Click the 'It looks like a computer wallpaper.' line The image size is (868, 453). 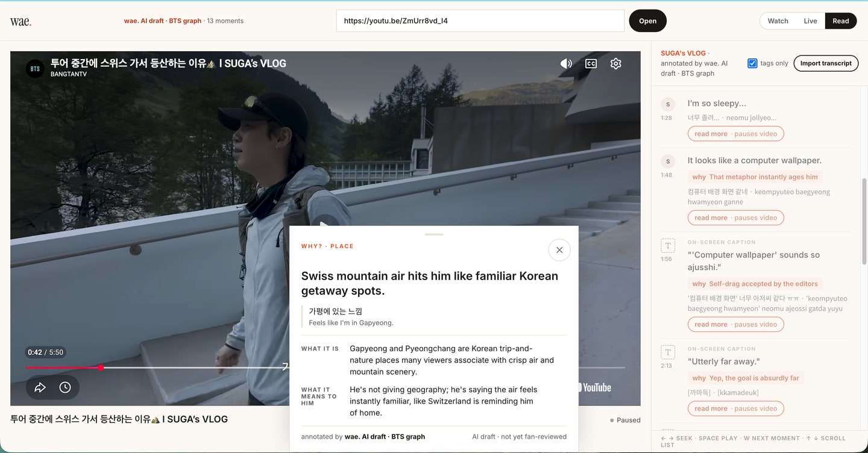tap(754, 160)
